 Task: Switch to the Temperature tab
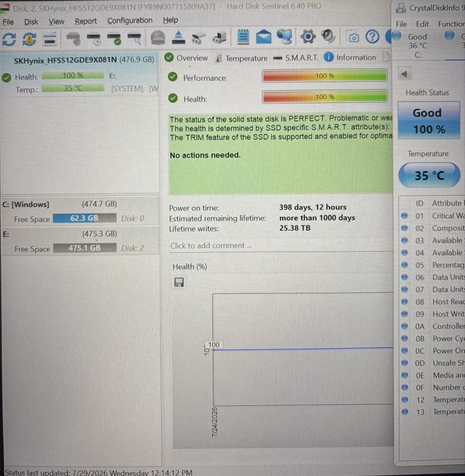click(x=241, y=58)
